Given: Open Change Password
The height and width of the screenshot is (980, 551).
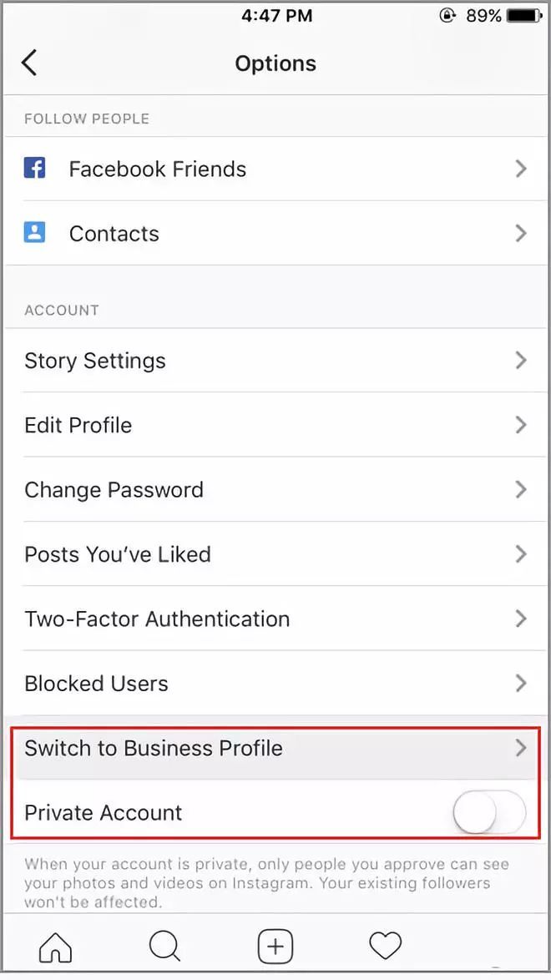Looking at the screenshot, I should tap(275, 489).
